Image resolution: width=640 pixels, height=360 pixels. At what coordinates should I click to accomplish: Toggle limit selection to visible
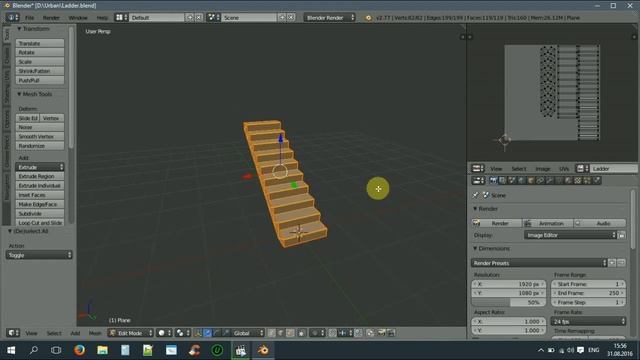(302, 333)
